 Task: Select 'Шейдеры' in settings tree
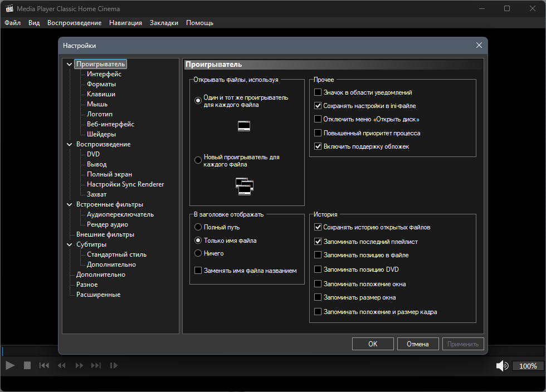coord(101,134)
